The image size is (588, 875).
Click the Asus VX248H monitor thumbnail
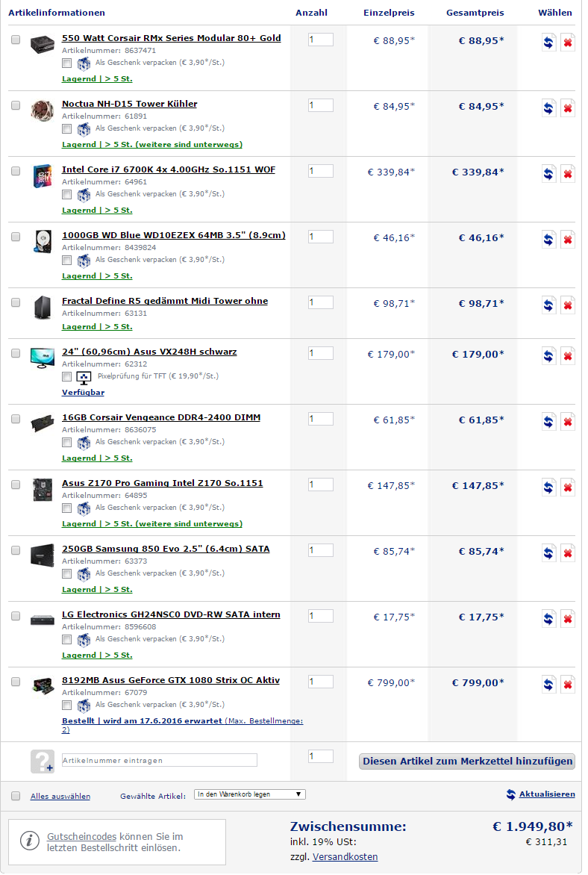(x=43, y=356)
